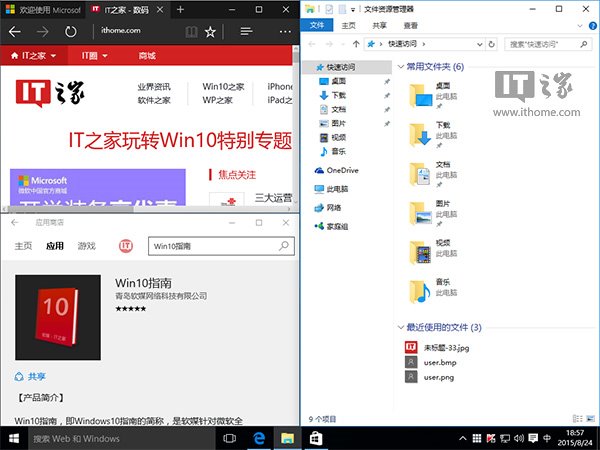Open Task View from taskbar
This screenshot has height=450, width=600.
point(228,438)
